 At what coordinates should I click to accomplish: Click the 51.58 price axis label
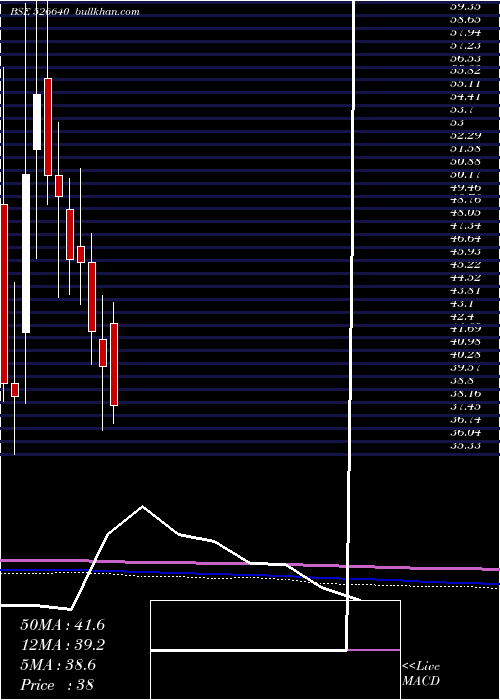465,148
